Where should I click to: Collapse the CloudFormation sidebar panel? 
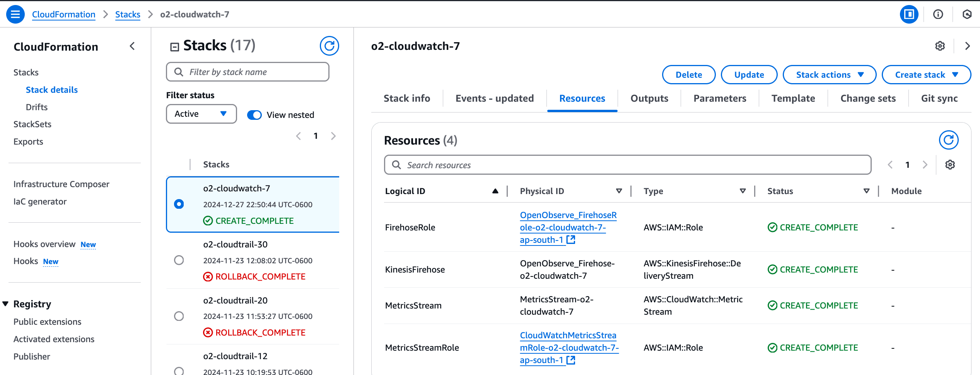[x=132, y=46]
